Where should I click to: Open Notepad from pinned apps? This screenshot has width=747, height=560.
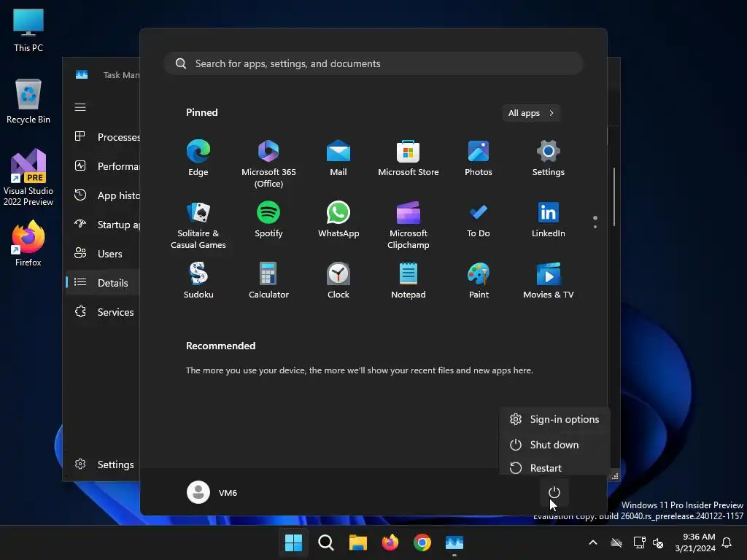coord(409,281)
